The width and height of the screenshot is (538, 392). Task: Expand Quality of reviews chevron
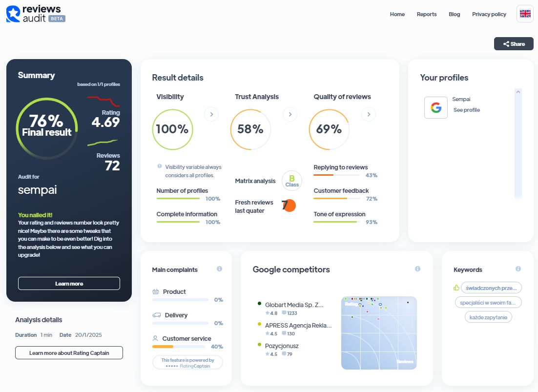369,114
